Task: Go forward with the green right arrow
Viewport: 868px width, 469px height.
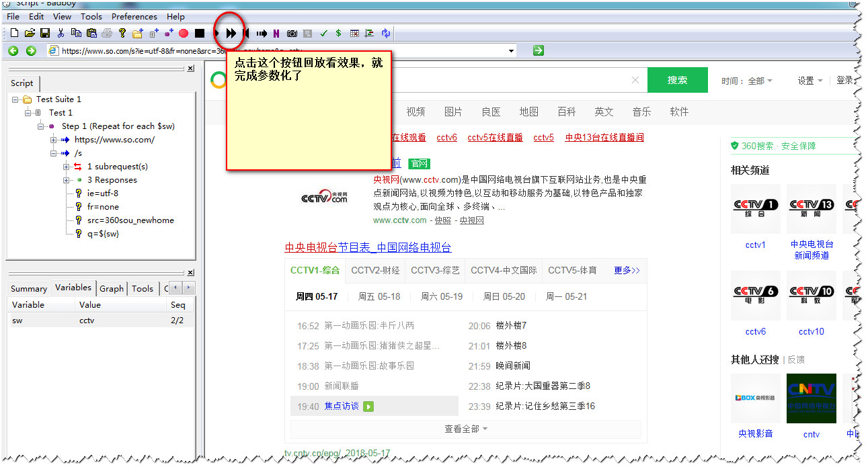Action: click(31, 50)
